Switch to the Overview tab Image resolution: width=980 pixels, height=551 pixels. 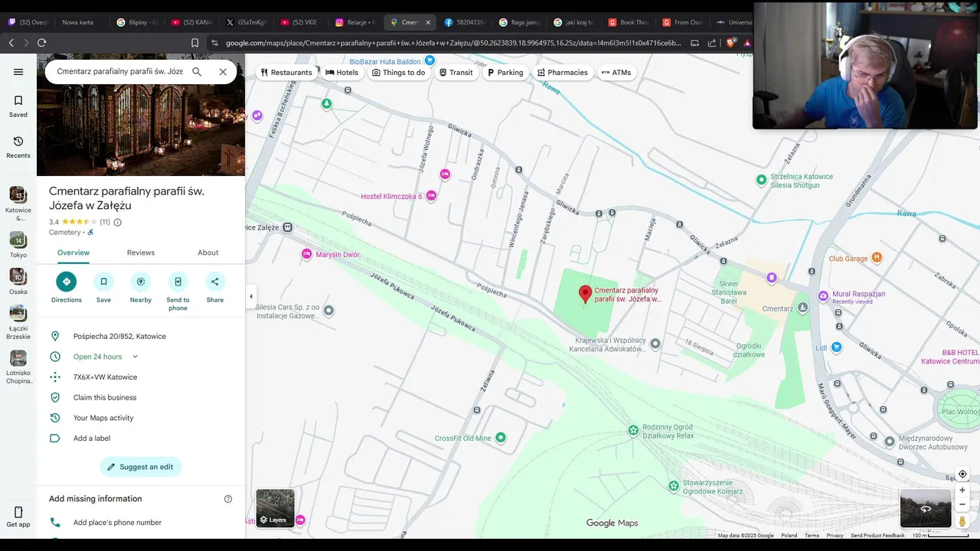click(x=73, y=253)
